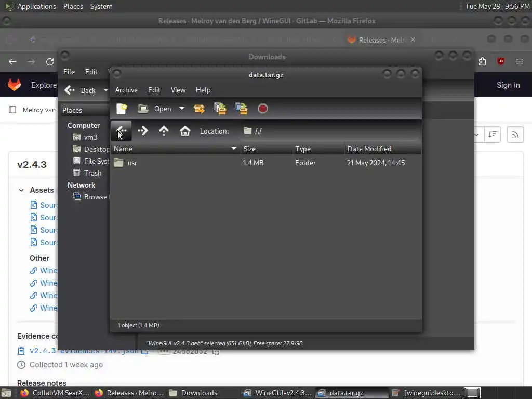This screenshot has height=399, width=532.
Task: Go back in archive navigation
Action: [x=122, y=131]
